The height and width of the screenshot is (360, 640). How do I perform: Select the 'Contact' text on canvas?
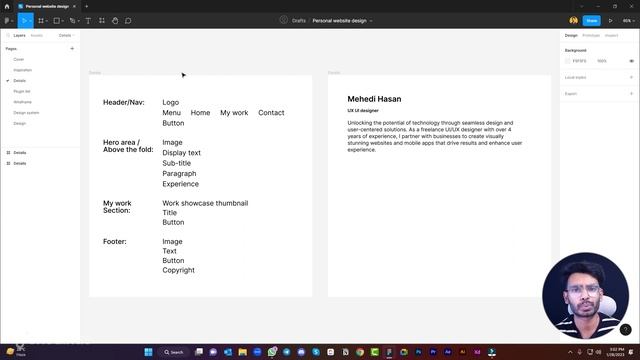click(271, 113)
